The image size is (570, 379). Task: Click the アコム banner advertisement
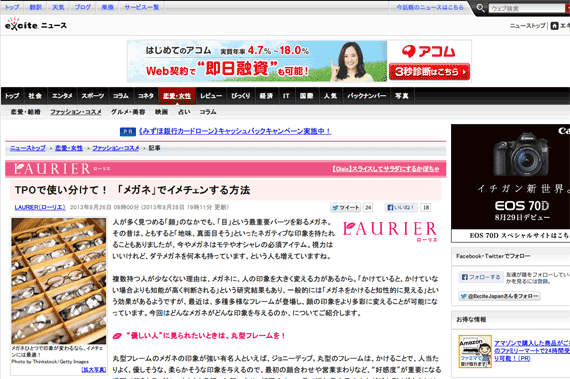(299, 61)
